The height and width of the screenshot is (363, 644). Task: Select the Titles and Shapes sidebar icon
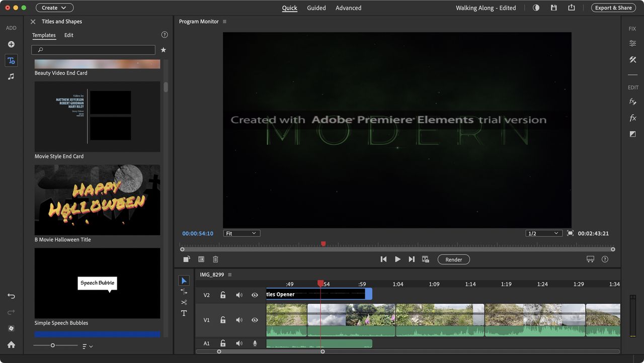coord(11,61)
